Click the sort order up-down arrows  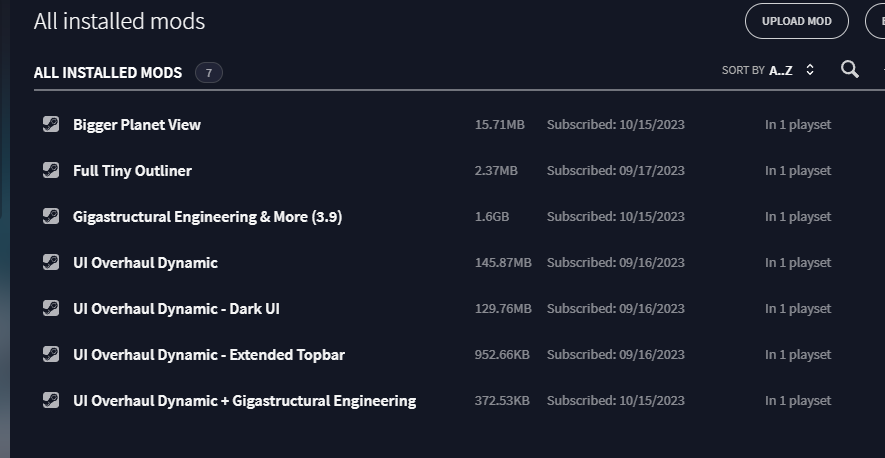click(x=810, y=70)
